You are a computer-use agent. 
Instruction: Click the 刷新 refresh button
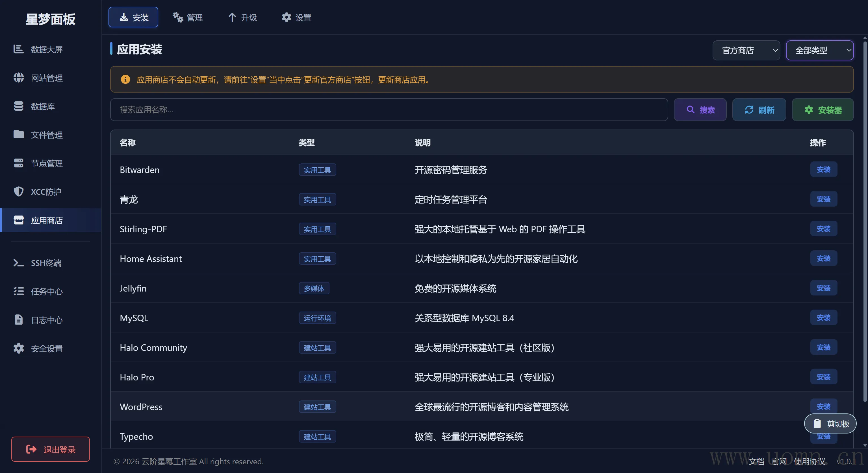(x=759, y=110)
